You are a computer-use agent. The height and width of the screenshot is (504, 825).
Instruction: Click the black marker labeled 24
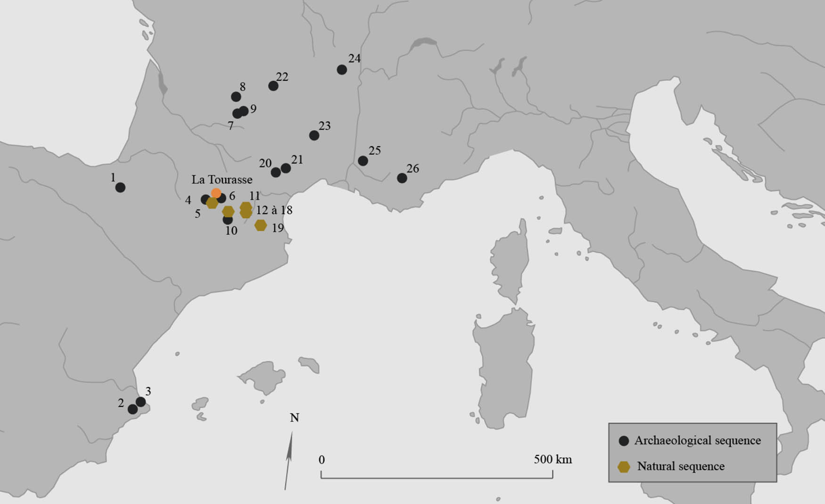[342, 70]
